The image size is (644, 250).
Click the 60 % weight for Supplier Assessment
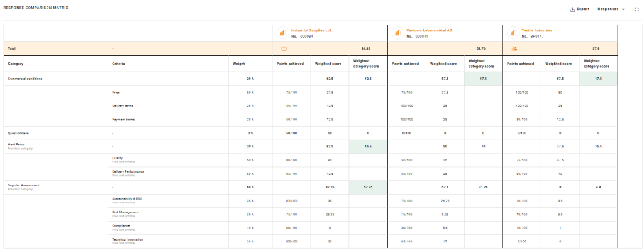click(250, 187)
